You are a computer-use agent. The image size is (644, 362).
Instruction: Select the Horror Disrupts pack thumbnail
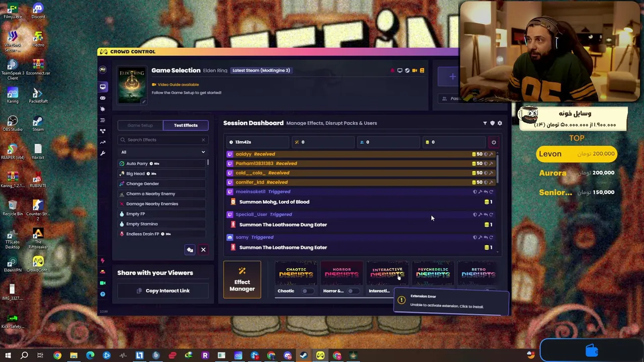[342, 274]
